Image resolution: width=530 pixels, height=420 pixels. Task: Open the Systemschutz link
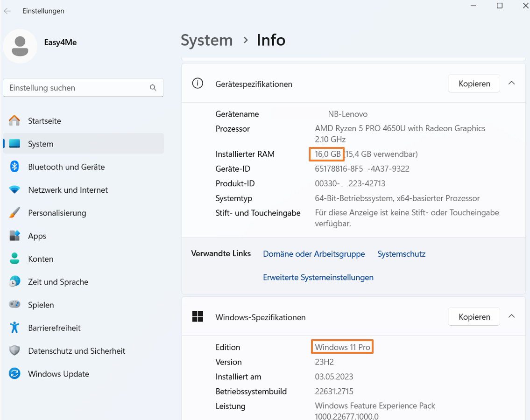tap(401, 254)
